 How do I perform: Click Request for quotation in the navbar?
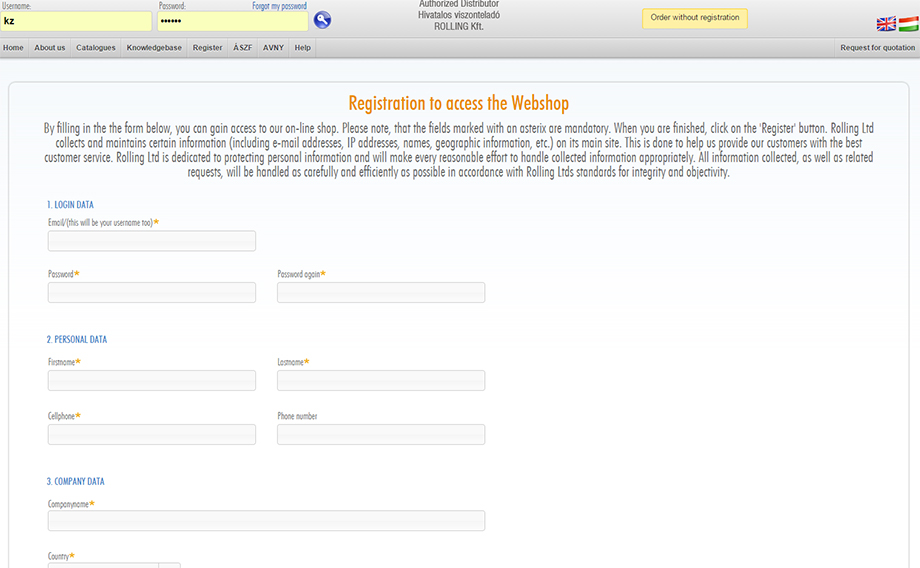click(x=877, y=48)
